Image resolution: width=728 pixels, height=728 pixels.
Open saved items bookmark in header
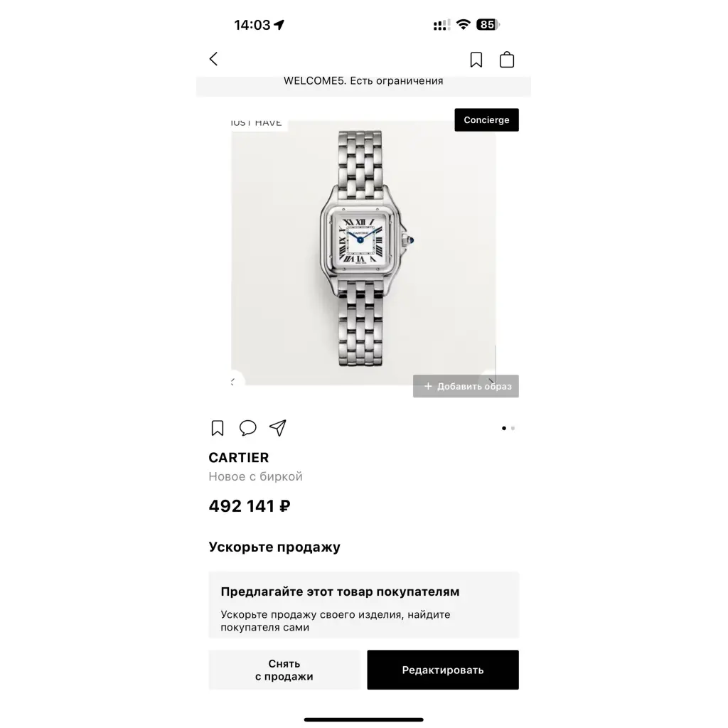point(476,60)
